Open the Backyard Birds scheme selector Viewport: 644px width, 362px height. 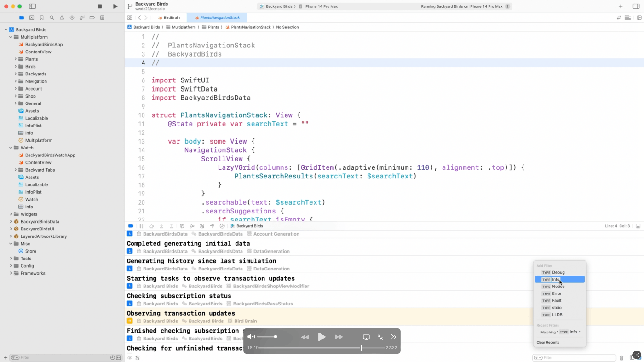277,6
